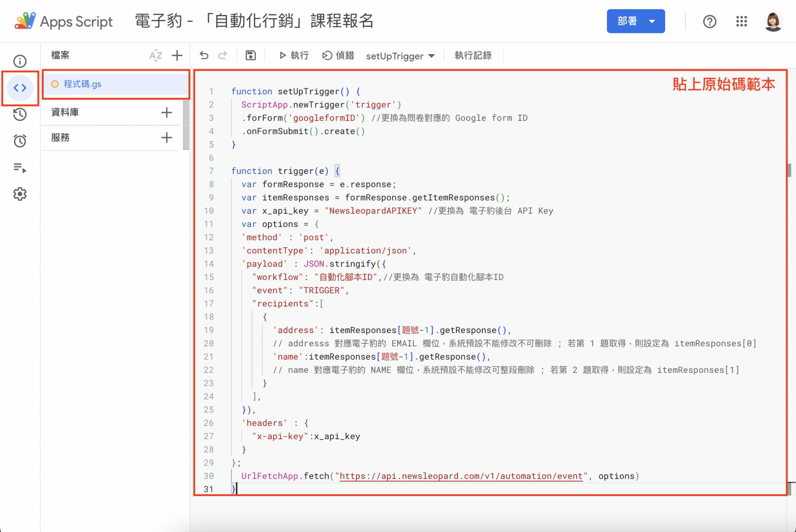Click UrlFetchApp on line 30
The width and height of the screenshot is (796, 532).
(269, 476)
